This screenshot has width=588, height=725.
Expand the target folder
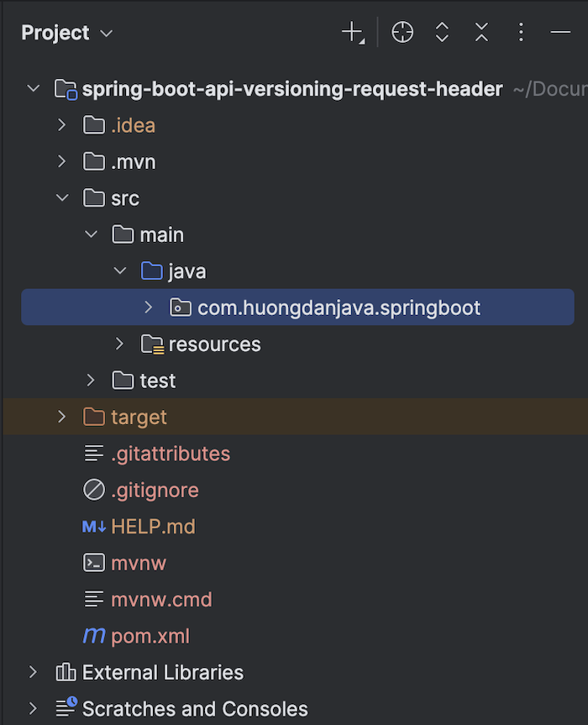[61, 417]
